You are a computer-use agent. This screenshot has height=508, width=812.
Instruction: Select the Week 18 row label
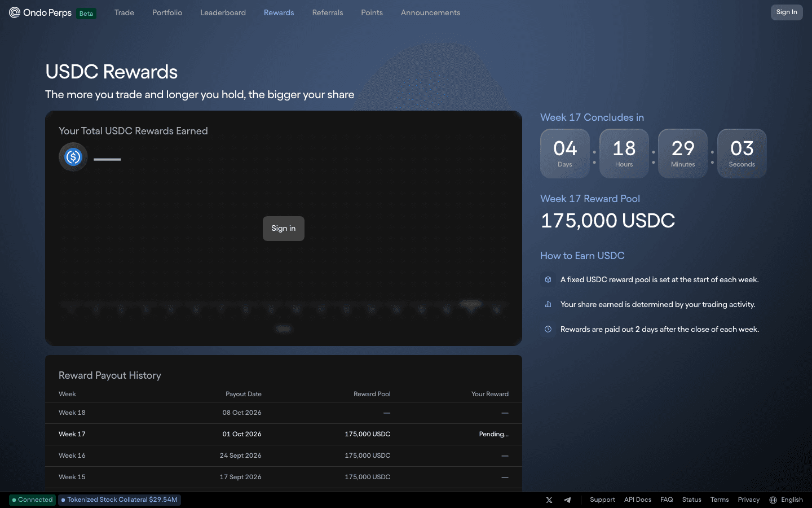point(72,413)
